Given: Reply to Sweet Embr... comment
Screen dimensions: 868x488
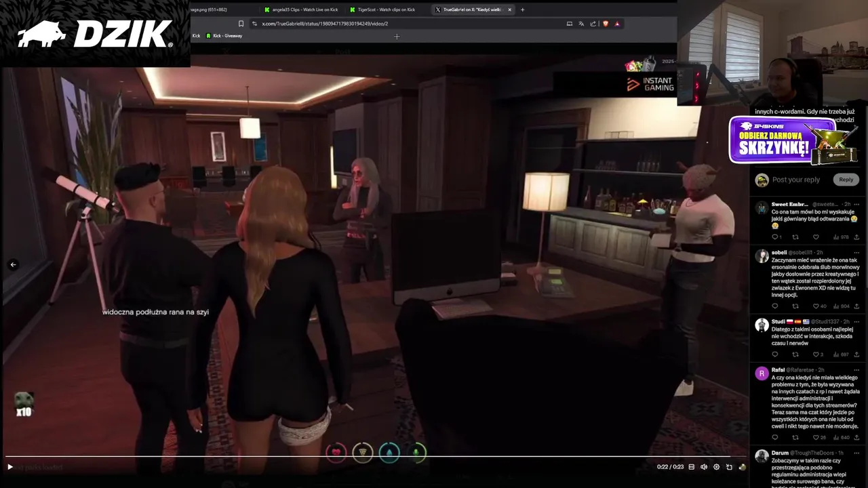Looking at the screenshot, I should coord(776,237).
